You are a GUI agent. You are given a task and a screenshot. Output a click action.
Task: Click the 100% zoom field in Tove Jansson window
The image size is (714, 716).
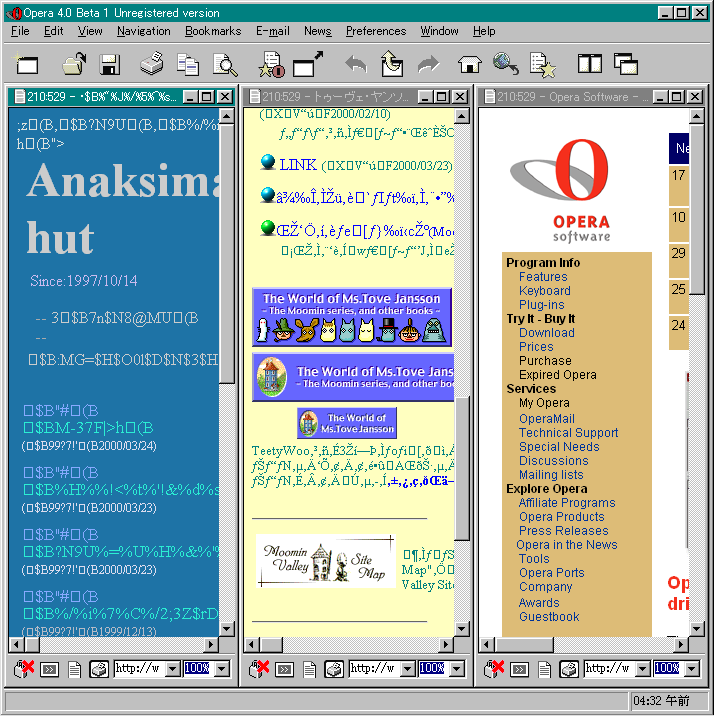(434, 669)
